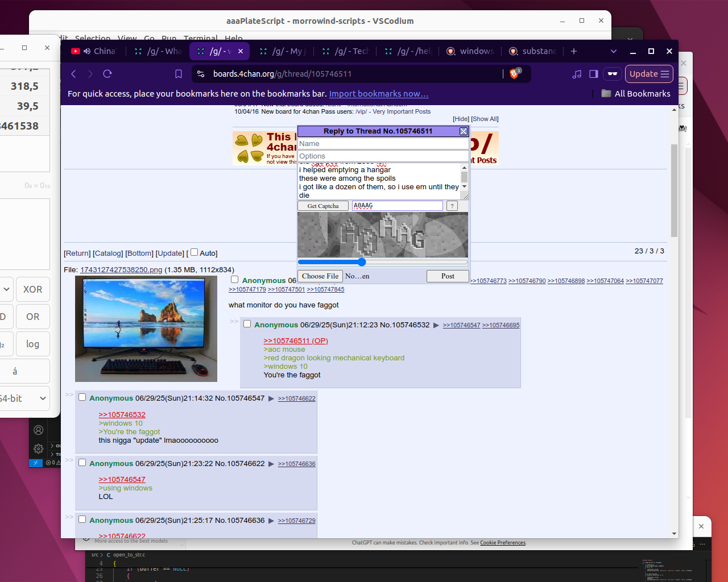Click the Bottom navigation link

pyautogui.click(x=139, y=253)
